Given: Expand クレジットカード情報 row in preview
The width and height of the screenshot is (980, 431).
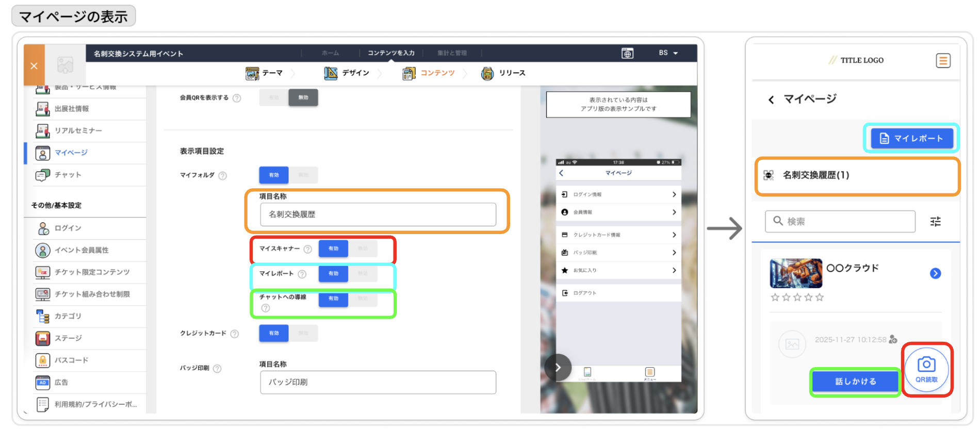Looking at the screenshot, I should coord(618,235).
